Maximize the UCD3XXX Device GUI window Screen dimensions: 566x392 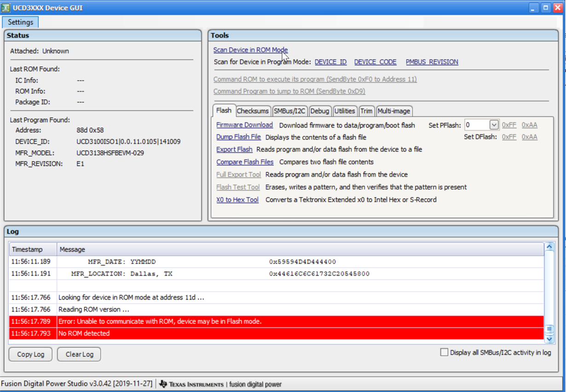pyautogui.click(x=545, y=7)
